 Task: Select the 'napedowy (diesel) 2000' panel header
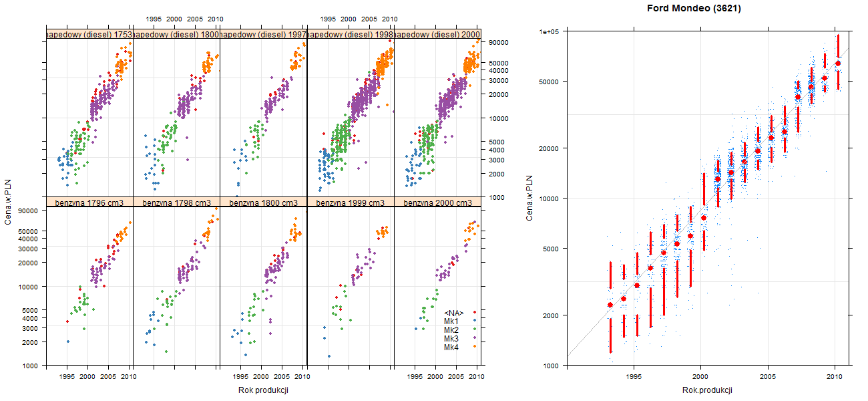[437, 34]
